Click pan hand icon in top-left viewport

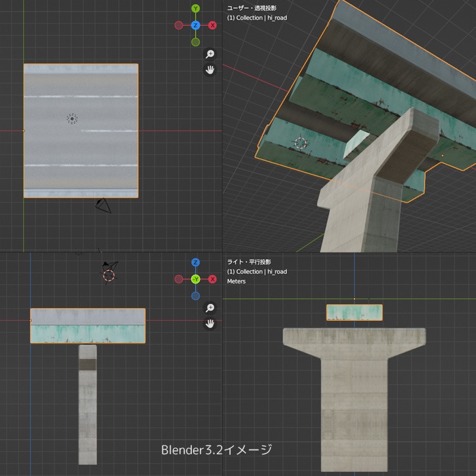pyautogui.click(x=209, y=70)
